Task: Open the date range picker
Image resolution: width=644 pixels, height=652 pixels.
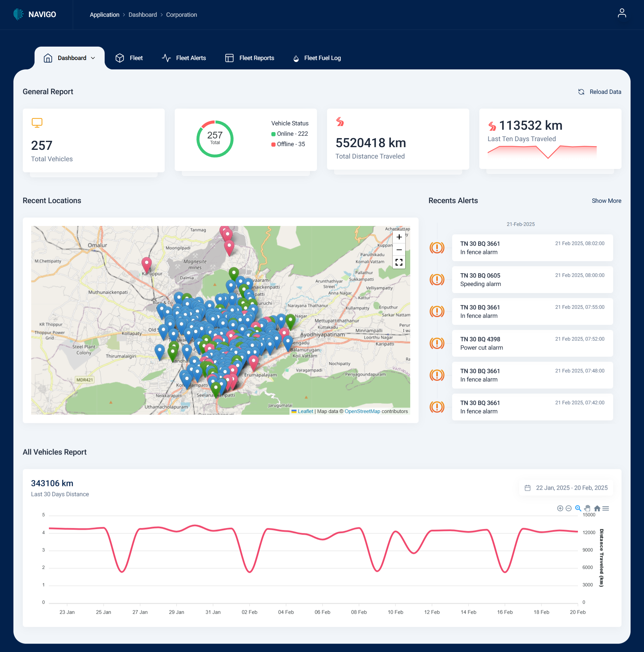Action: 566,488
